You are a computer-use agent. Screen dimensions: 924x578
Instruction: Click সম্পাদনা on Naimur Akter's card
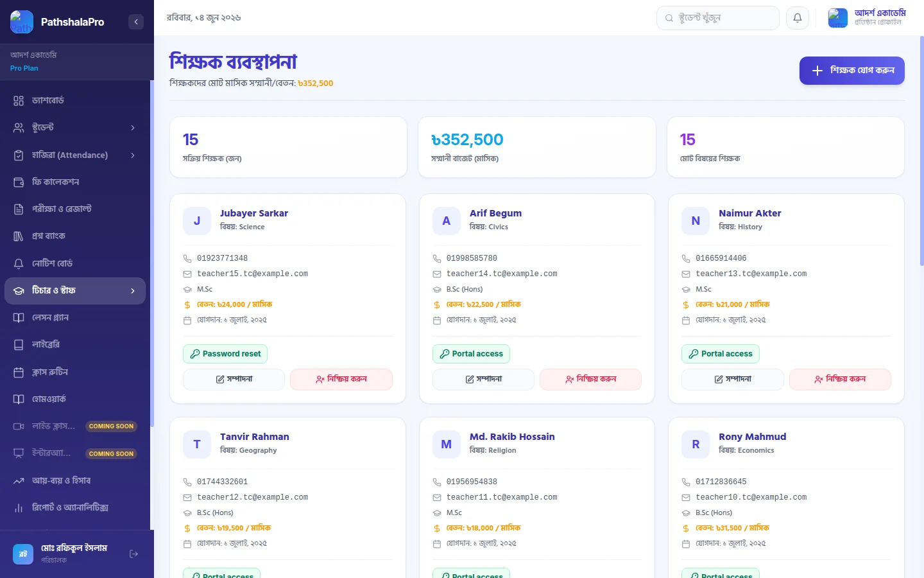(733, 380)
